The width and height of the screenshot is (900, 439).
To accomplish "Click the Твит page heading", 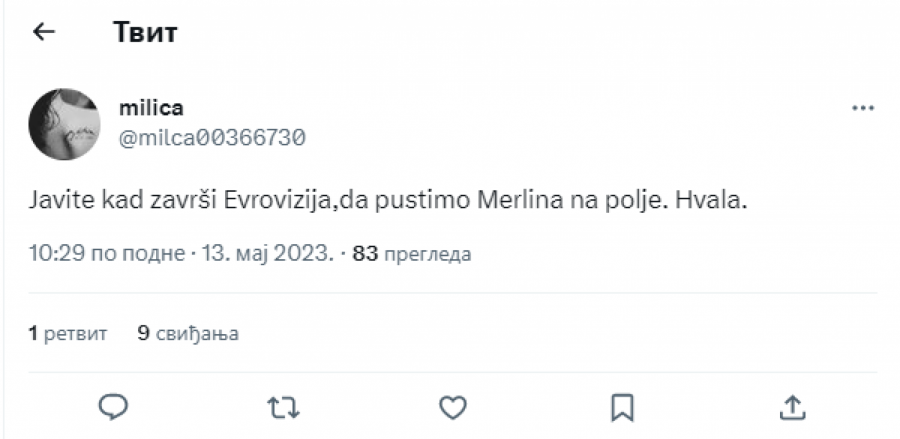I will 145,32.
